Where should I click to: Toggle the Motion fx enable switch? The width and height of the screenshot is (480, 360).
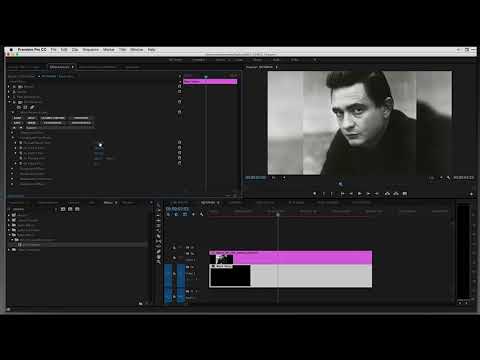point(14,86)
